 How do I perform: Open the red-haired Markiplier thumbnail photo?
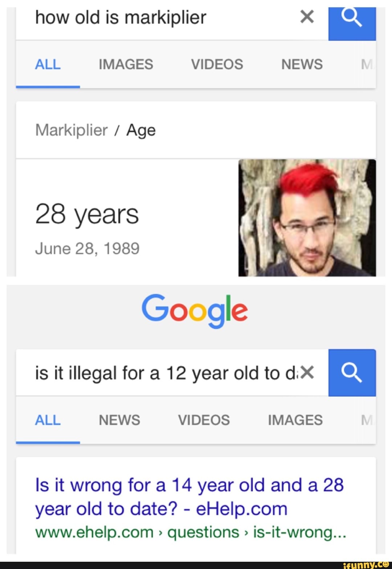(307, 218)
